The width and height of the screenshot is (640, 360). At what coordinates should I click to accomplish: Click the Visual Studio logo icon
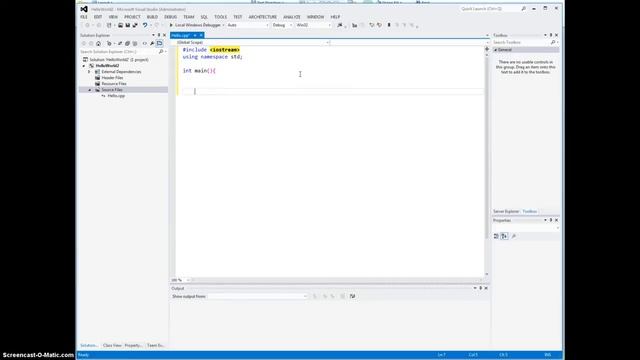(x=84, y=9)
